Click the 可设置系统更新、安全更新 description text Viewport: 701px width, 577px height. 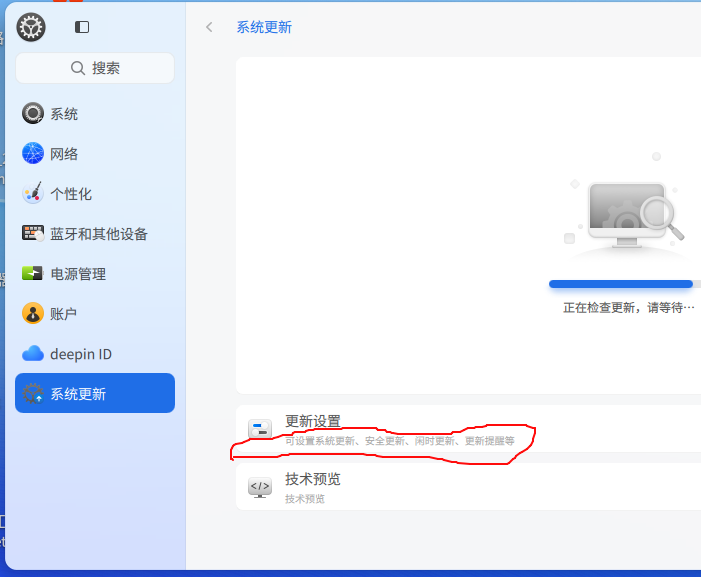[x=400, y=441]
